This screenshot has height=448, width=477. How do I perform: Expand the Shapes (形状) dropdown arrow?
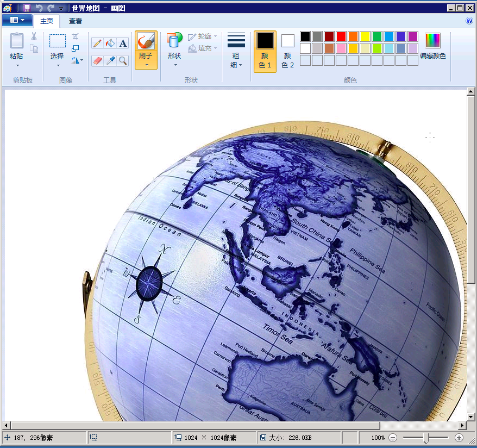pos(175,65)
